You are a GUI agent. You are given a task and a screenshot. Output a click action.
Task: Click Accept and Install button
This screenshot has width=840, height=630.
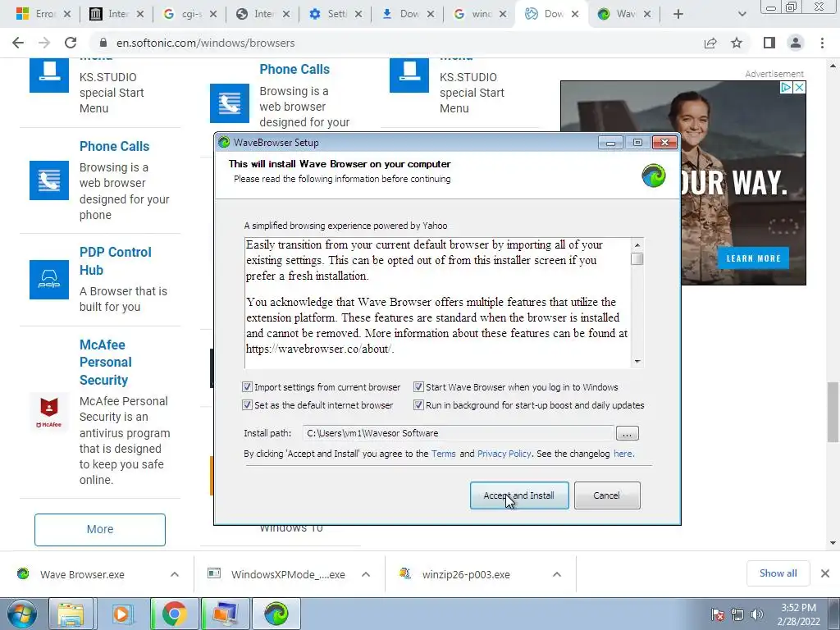click(519, 495)
